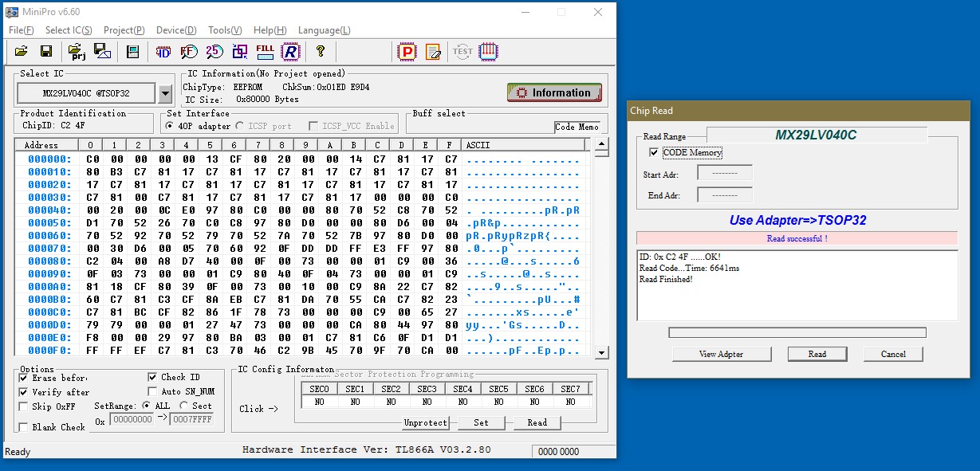Click the SEC0 protection table cell header

[318, 389]
